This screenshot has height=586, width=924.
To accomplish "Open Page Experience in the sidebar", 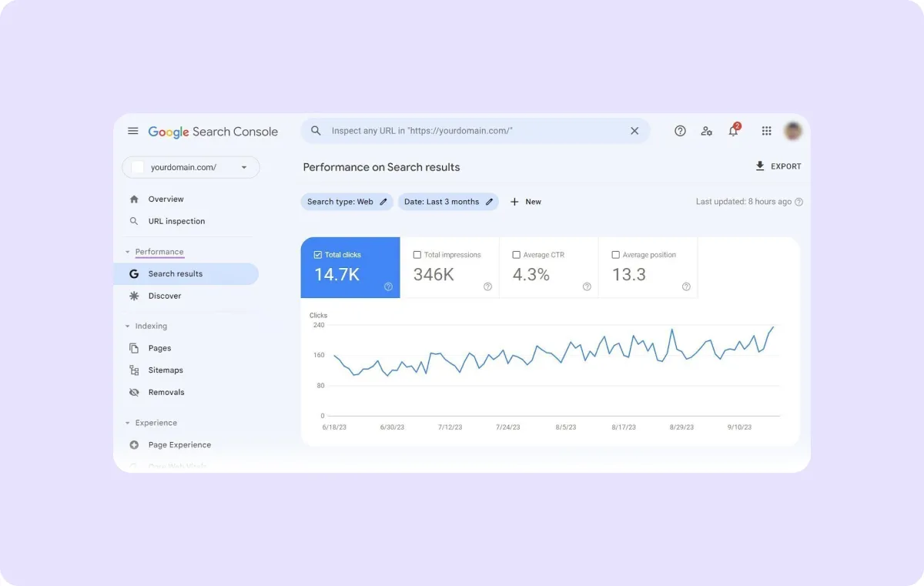I will click(179, 444).
